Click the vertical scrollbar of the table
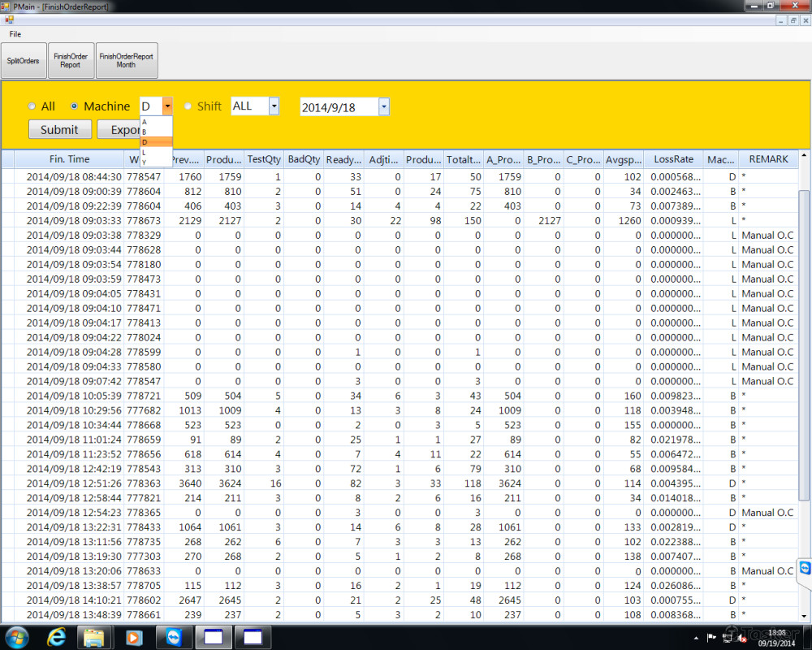The height and width of the screenshot is (650, 812). point(804,325)
